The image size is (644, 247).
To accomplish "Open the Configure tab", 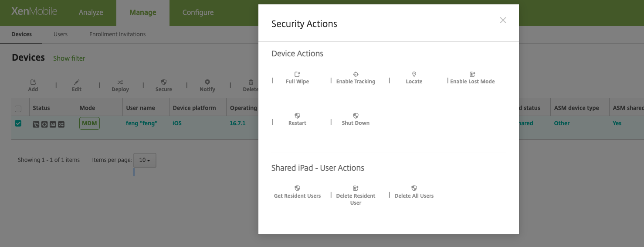I will [198, 13].
